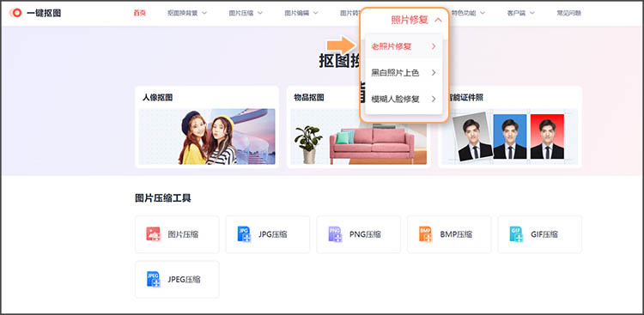
Task: Select the JPG压缩 file icon
Action: (244, 234)
